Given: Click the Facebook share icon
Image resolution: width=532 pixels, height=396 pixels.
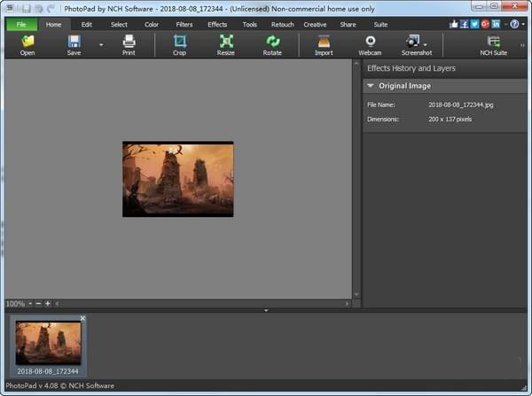Looking at the screenshot, I should pos(464,24).
